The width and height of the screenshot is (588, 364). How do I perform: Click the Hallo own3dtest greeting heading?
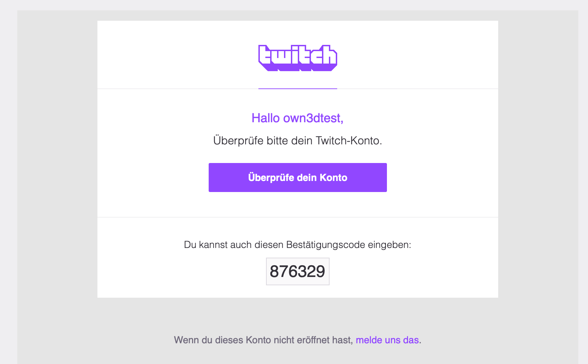(297, 118)
